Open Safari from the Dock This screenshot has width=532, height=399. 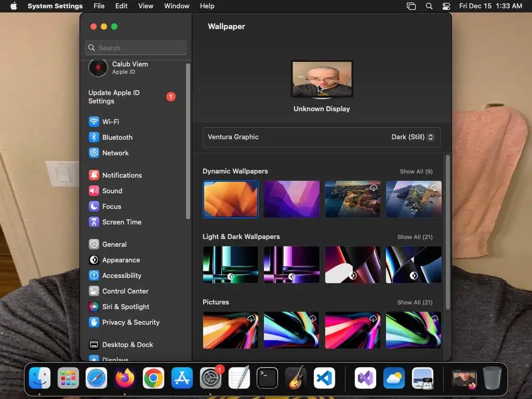coord(96,378)
